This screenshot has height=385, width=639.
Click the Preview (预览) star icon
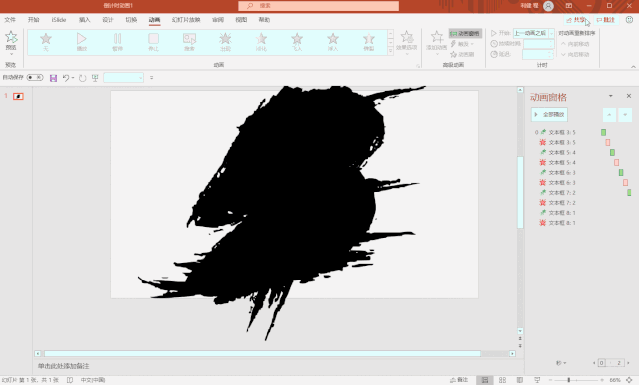point(11,37)
